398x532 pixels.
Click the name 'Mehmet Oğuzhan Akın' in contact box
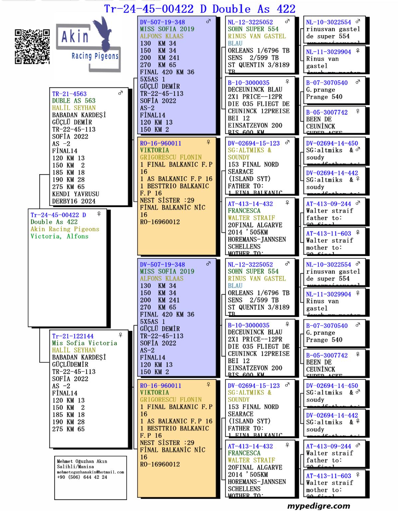(82, 461)
